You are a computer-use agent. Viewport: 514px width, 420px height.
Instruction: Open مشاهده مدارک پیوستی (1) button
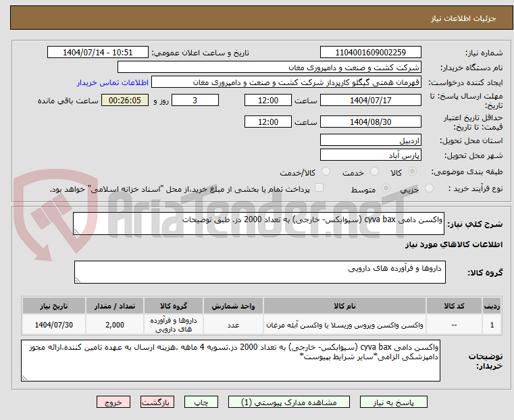coord(289,402)
